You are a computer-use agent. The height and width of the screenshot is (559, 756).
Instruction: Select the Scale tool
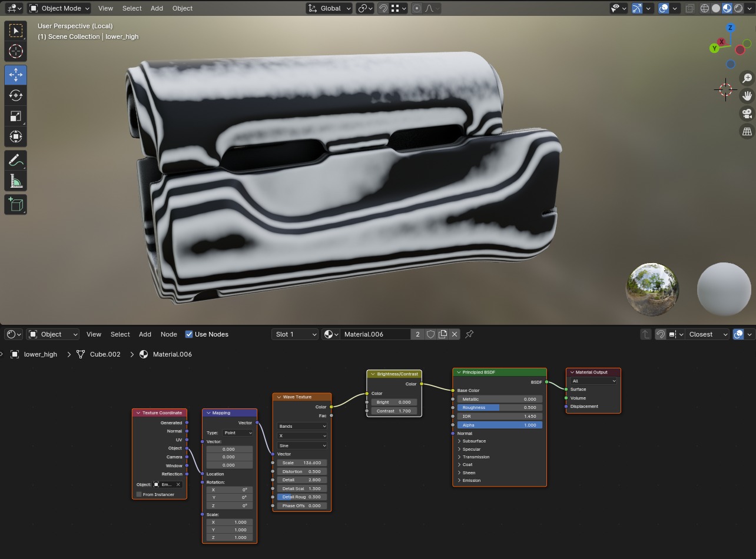(16, 116)
